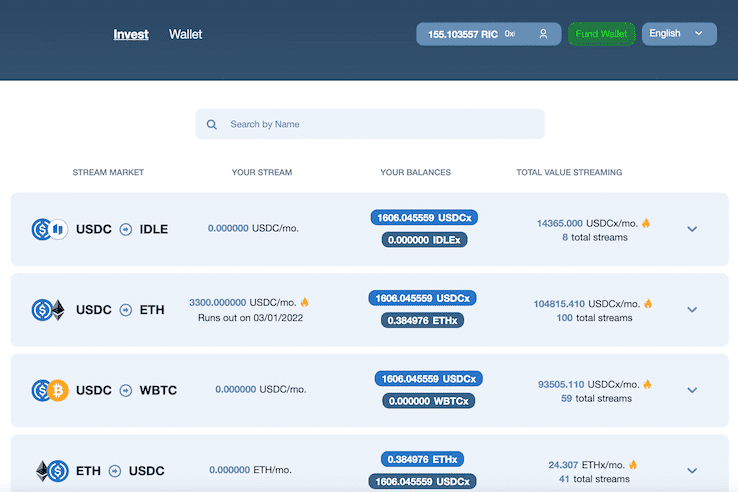Click the USDC to IDLE coin pair icon
The image size is (738, 492).
49,229
